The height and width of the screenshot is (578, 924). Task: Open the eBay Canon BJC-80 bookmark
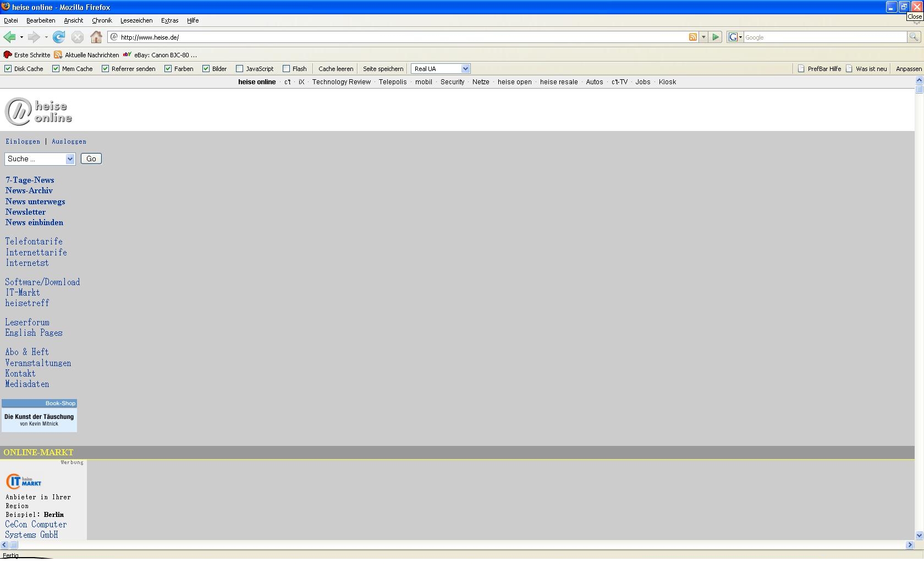pos(160,54)
